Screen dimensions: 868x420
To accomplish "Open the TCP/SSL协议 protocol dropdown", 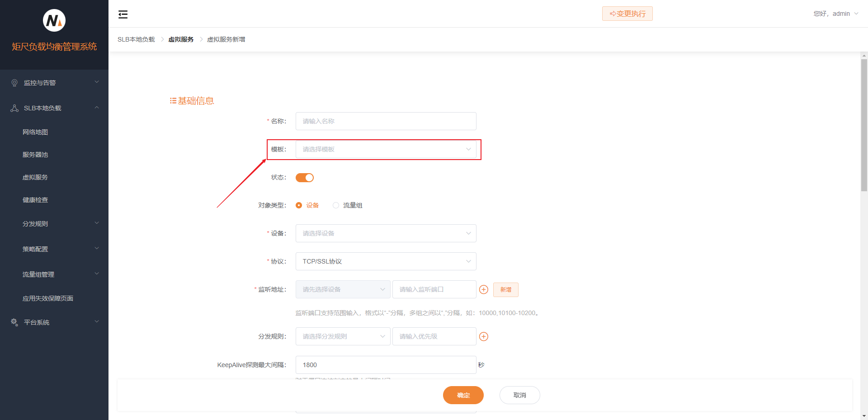I will coord(386,261).
